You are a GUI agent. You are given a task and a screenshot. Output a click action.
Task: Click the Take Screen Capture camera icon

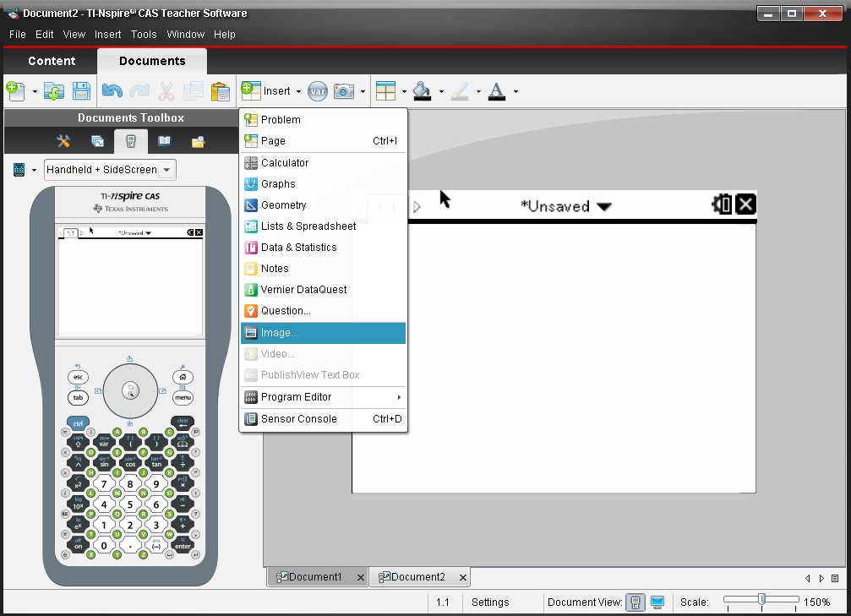point(344,91)
